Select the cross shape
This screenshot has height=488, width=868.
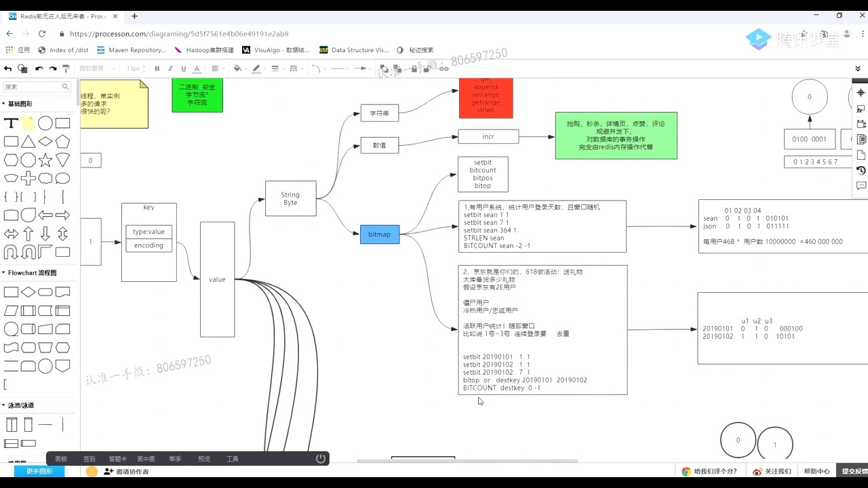click(28, 178)
